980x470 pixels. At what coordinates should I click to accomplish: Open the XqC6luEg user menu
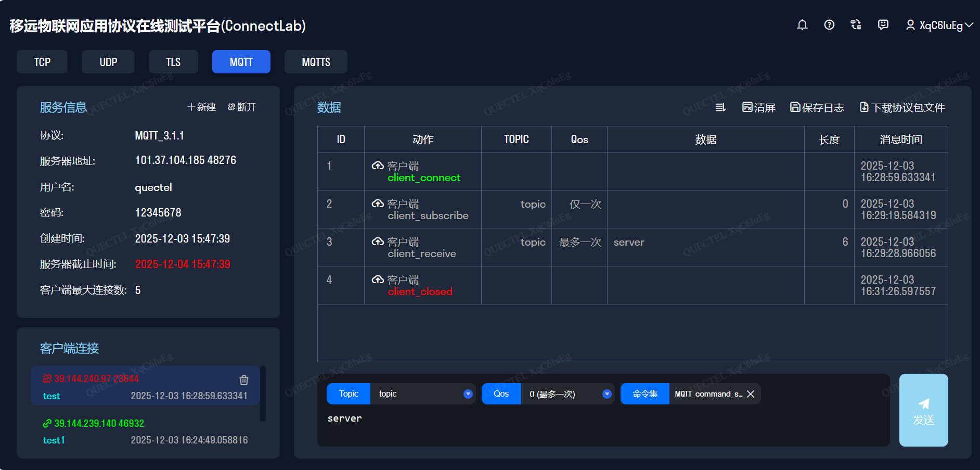tap(939, 25)
